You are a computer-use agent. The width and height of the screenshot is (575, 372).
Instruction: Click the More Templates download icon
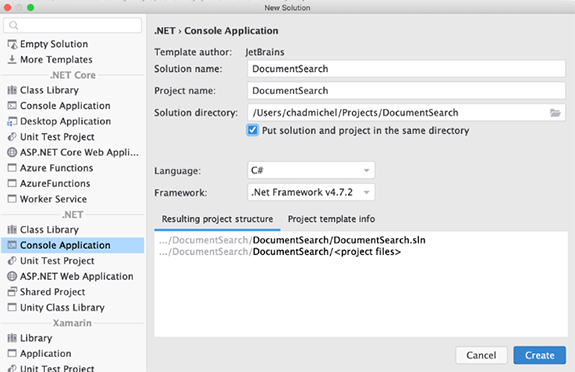(12, 59)
